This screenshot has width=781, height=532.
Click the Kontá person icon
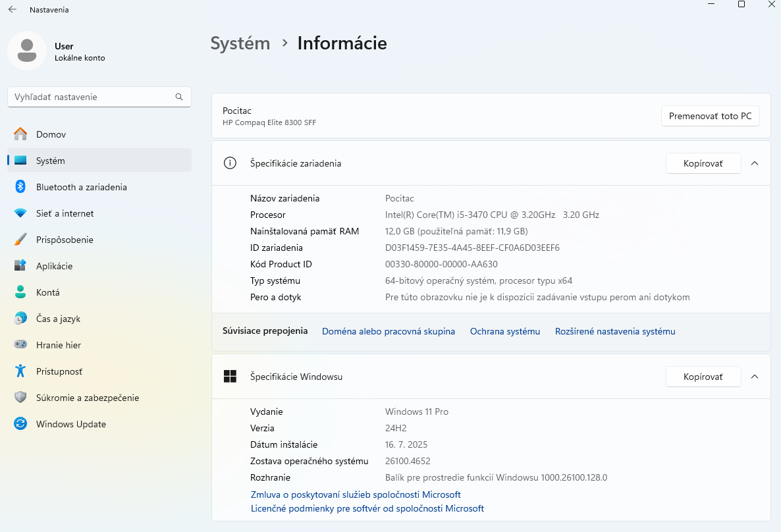coord(20,292)
